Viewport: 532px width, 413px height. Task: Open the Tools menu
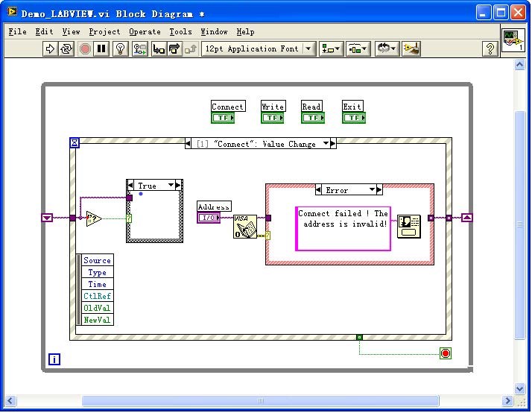coord(180,31)
